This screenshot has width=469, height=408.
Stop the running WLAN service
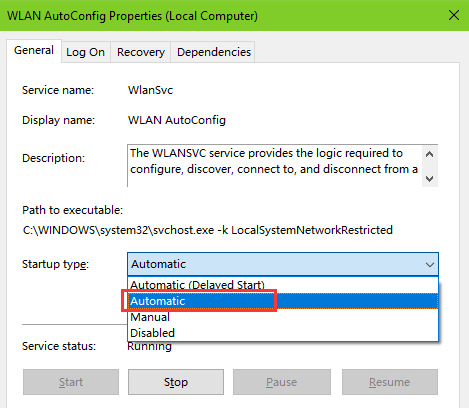pyautogui.click(x=176, y=382)
